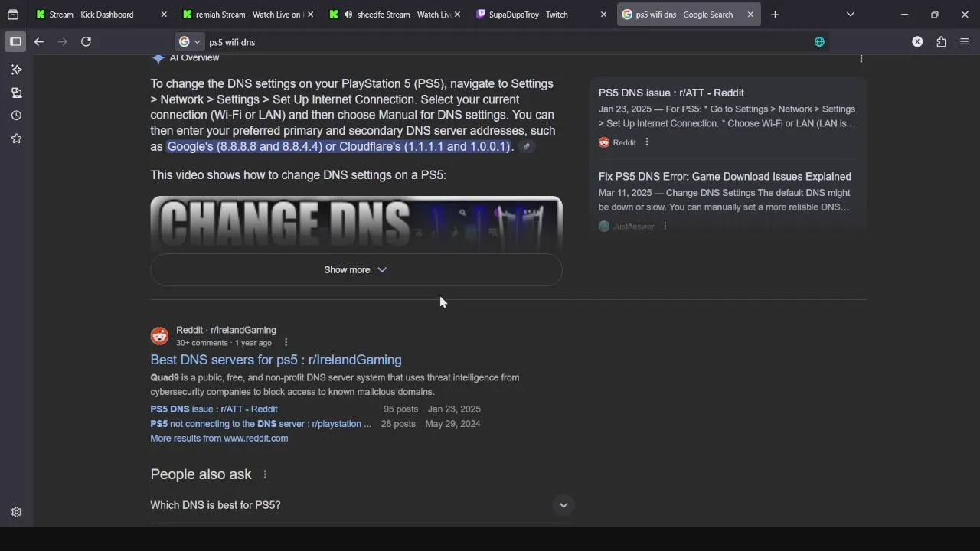Viewport: 980px width, 551px height.
Task: Click the AI Overview heading label
Action: 194,58
